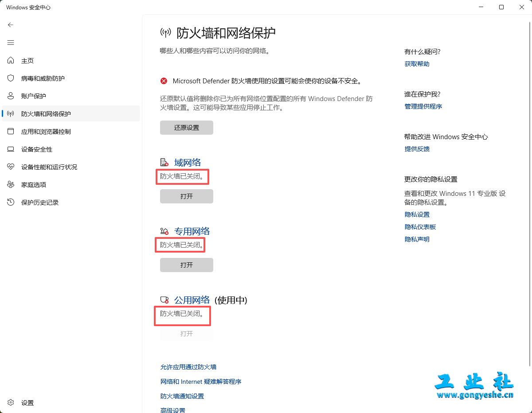Click the Home house icon

coord(11,60)
